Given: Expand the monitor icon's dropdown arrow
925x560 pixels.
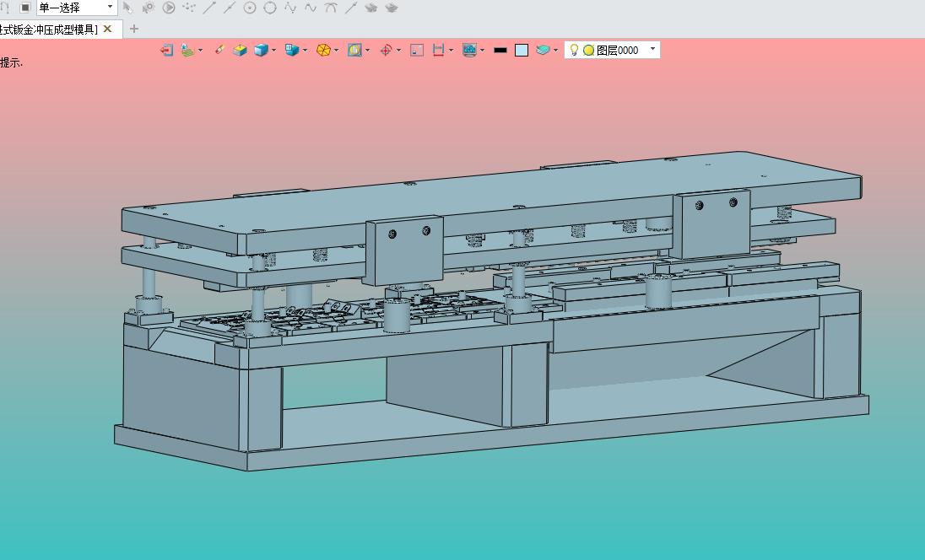Looking at the screenshot, I should coord(483,50).
